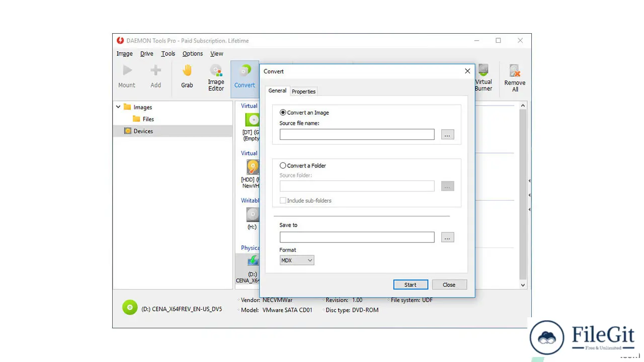Viewport: 644px width, 362px height.
Task: Open the Tools menu
Action: (x=168, y=54)
